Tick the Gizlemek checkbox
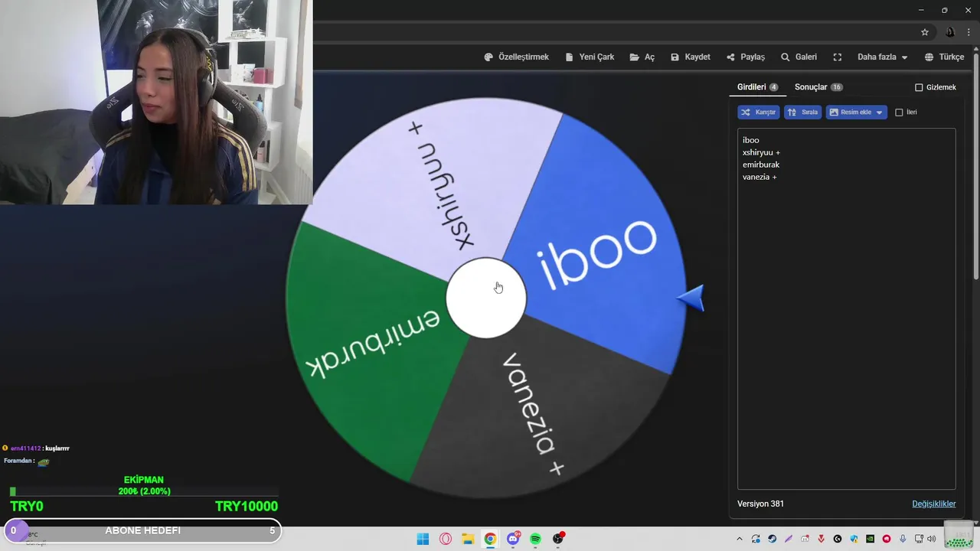Screen dimensions: 980x551 pos(919,87)
